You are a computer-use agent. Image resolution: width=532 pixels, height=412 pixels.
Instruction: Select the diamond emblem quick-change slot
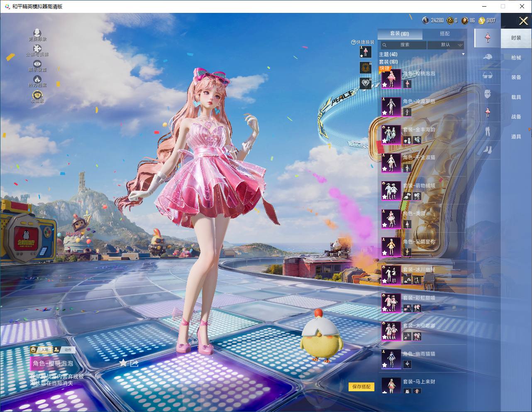(x=365, y=83)
